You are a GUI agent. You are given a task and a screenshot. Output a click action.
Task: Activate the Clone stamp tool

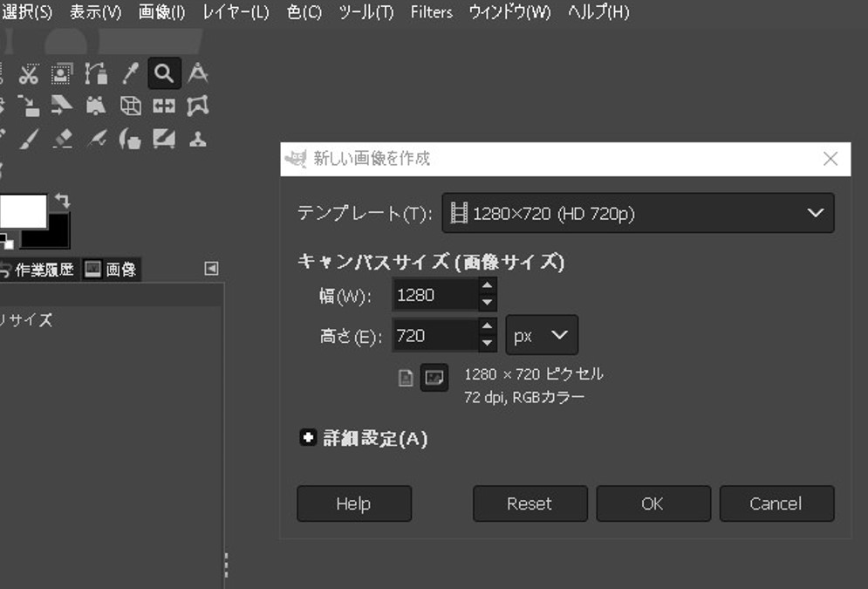pos(198,138)
